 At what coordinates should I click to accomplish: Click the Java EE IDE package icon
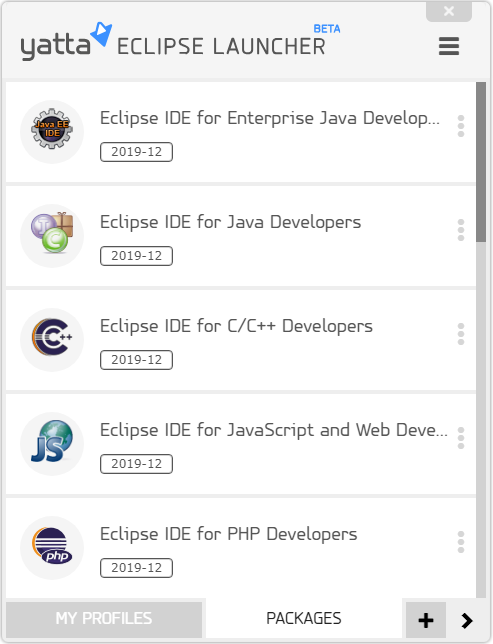[52, 132]
